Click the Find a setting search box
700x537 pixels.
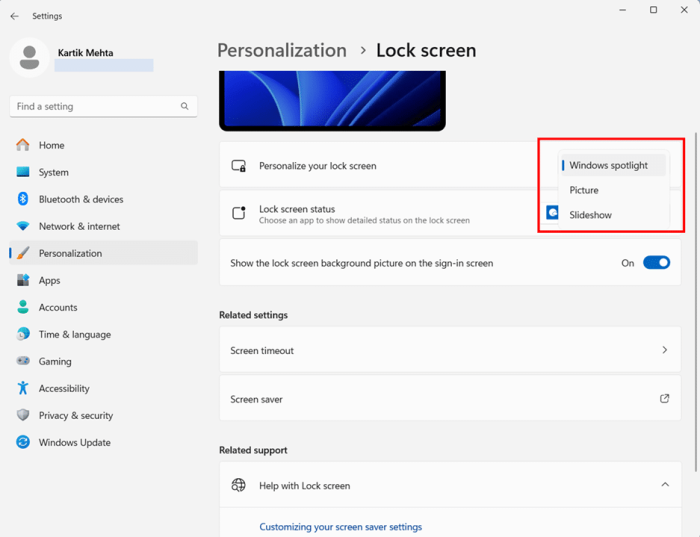[103, 106]
